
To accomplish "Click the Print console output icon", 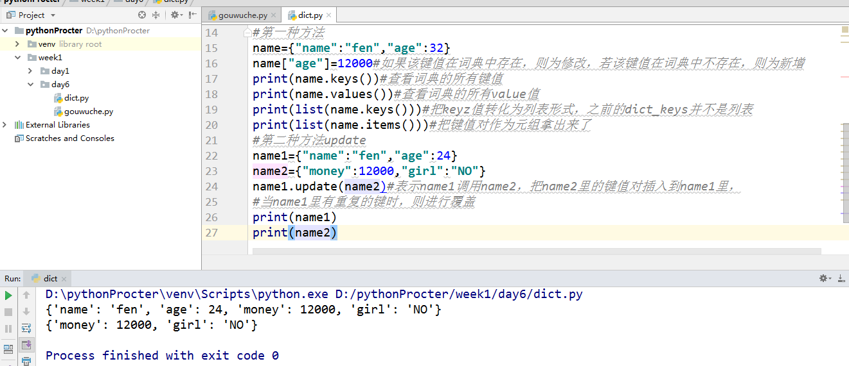I will (x=26, y=361).
